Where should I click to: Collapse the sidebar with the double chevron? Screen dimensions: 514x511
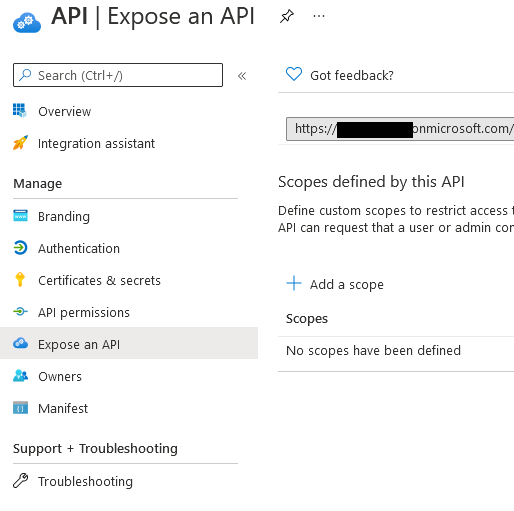[242, 76]
